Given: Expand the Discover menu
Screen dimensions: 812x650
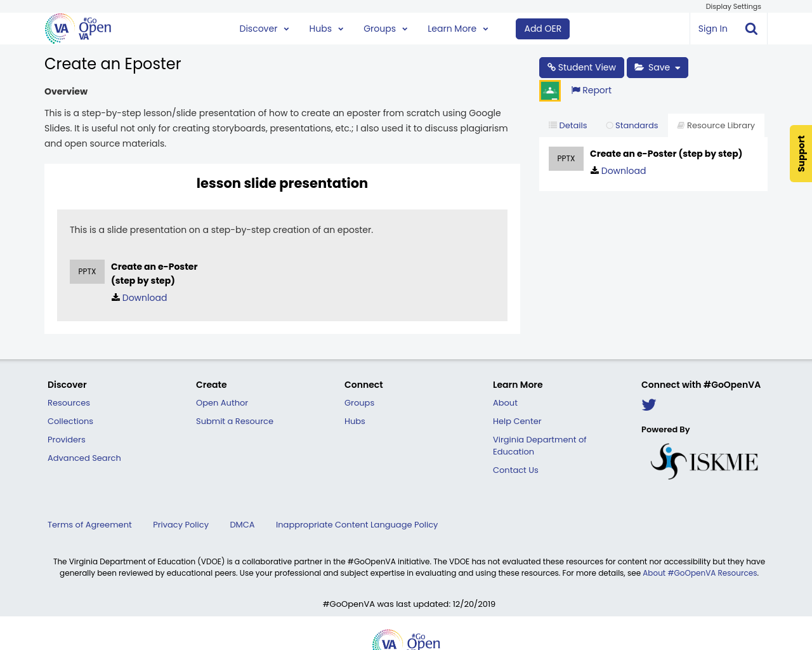Looking at the screenshot, I should click(264, 29).
